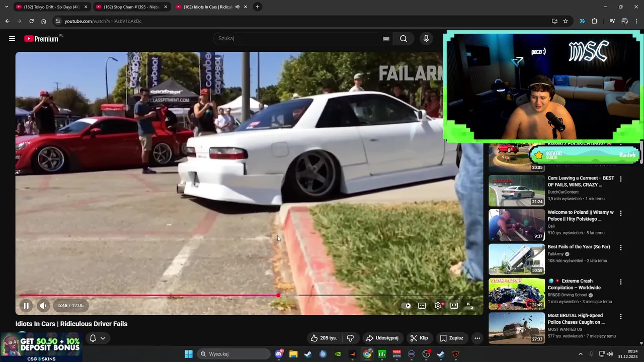Bookmark this page with the star
Image resolution: width=644 pixels, height=362 pixels.
pos(566,21)
